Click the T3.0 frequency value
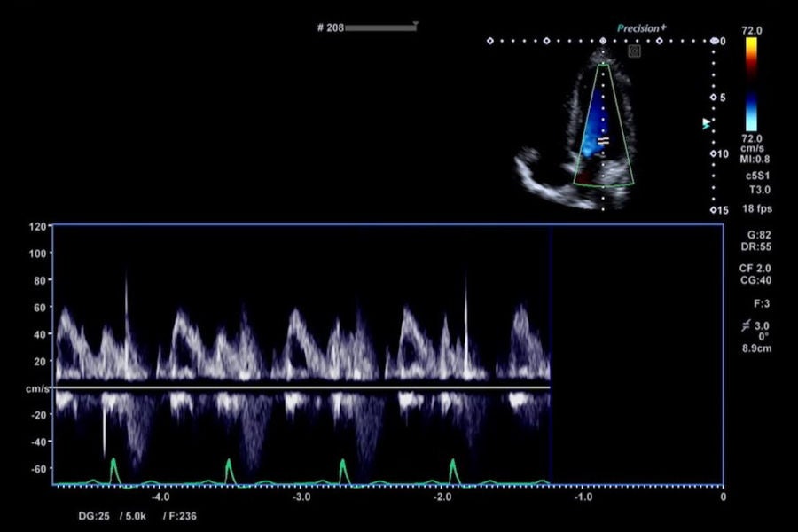Screen dimensions: 798x532 coord(759,190)
